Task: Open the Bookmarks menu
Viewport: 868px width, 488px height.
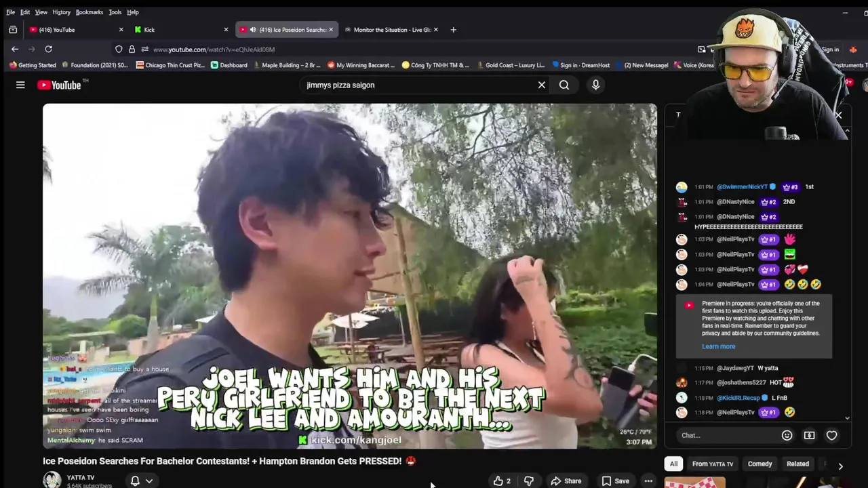Action: [90, 12]
